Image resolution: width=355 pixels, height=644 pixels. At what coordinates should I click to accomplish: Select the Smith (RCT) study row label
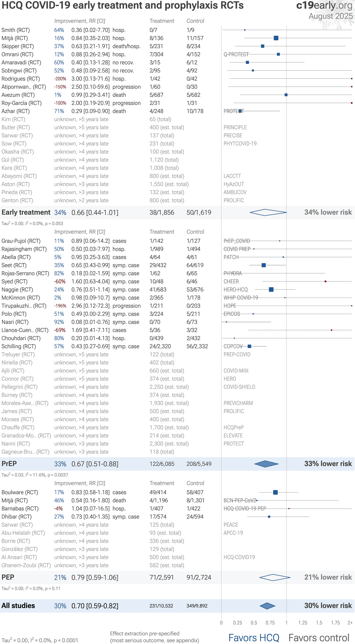[16, 30]
